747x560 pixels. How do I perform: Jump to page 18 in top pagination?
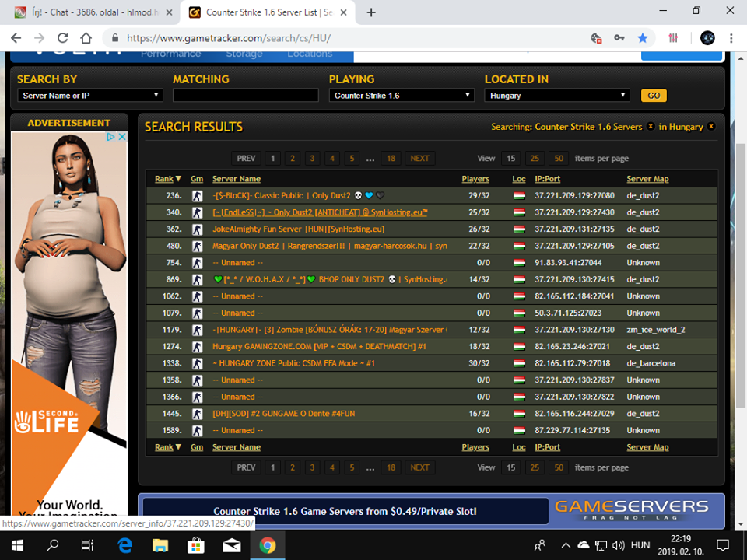coord(391,158)
